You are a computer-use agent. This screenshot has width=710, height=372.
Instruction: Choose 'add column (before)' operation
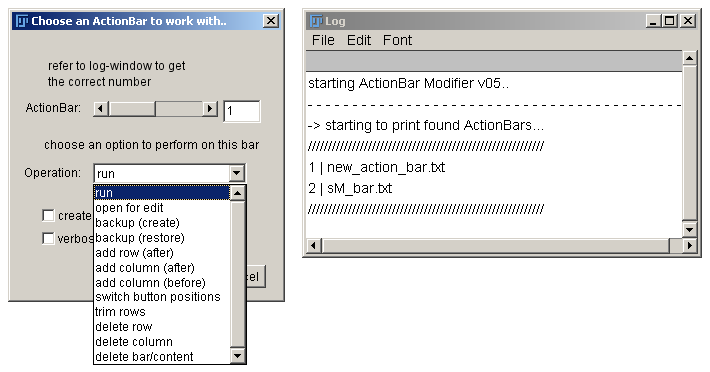click(150, 282)
